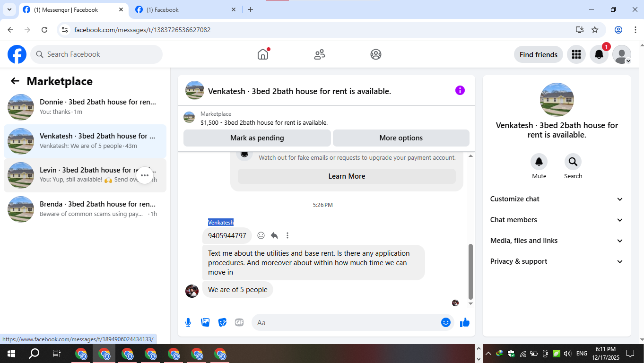The width and height of the screenshot is (644, 363).
Task: Open the Chrome profile icon
Action: point(618,30)
